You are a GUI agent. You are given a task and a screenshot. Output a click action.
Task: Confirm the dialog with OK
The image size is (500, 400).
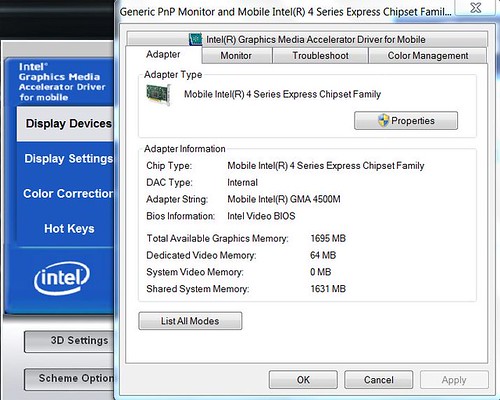tap(303, 380)
